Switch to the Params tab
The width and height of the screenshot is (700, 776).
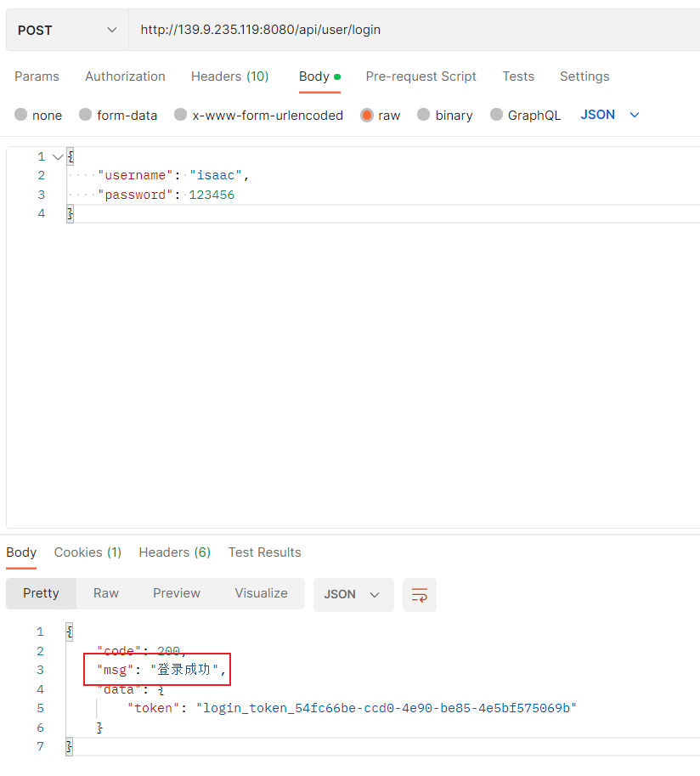37,76
